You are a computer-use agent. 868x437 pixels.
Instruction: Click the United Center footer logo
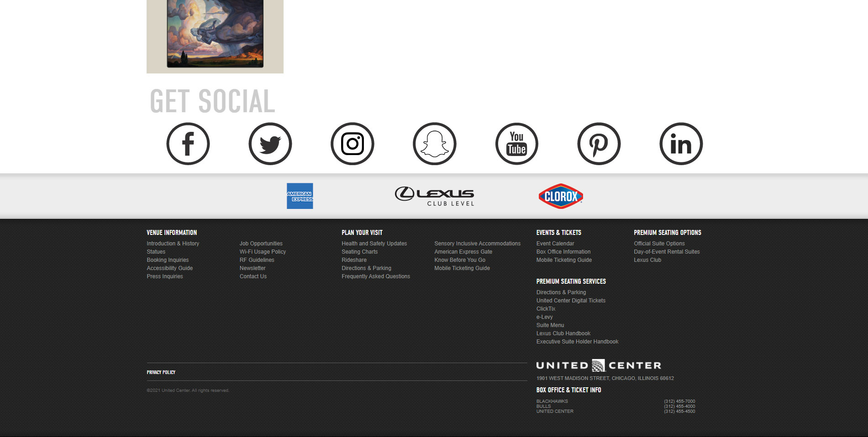click(x=599, y=365)
